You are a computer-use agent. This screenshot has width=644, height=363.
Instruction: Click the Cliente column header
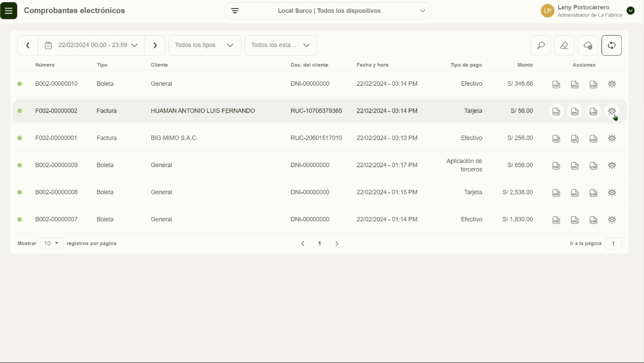[160, 65]
